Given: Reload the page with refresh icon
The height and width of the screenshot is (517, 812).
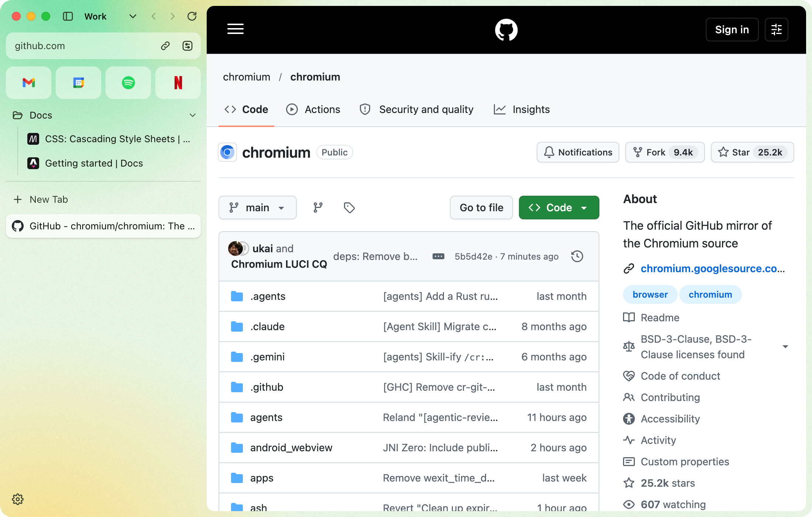Looking at the screenshot, I should (x=192, y=16).
